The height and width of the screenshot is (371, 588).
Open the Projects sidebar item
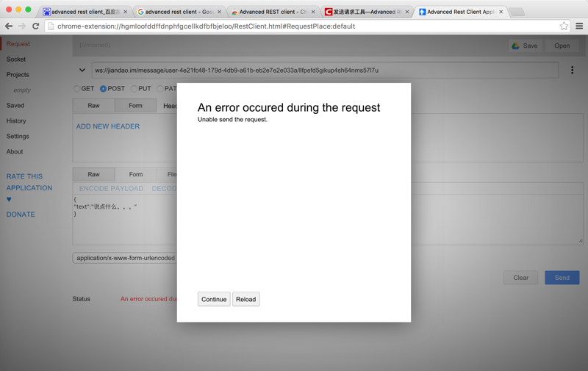pos(18,75)
